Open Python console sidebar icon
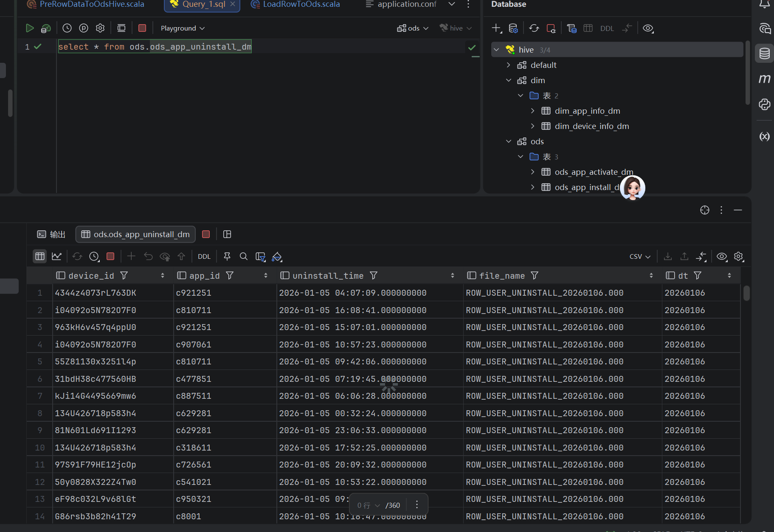 764,104
